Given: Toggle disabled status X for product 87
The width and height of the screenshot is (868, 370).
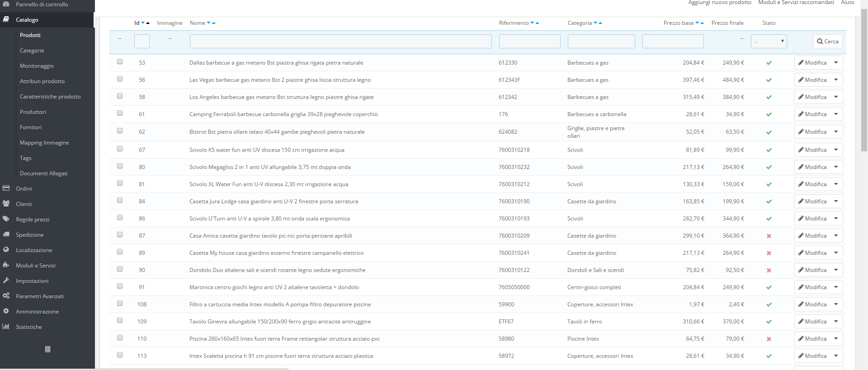Looking at the screenshot, I should (769, 236).
